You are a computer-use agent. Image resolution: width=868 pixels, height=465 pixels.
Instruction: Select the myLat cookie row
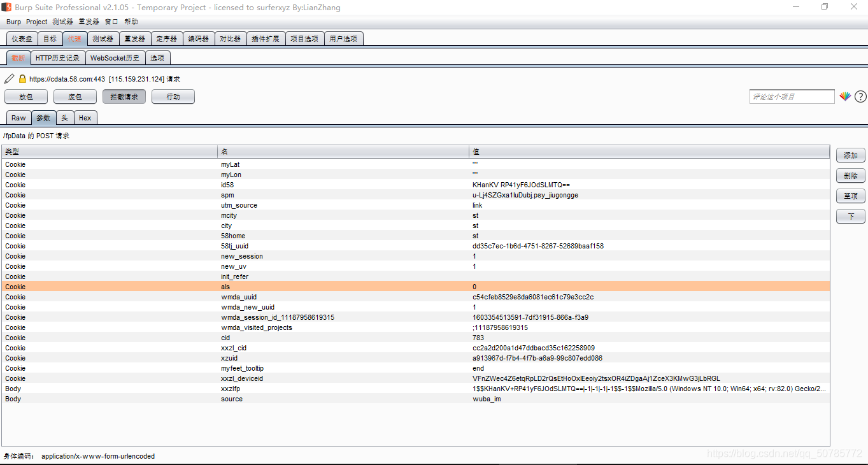point(416,164)
